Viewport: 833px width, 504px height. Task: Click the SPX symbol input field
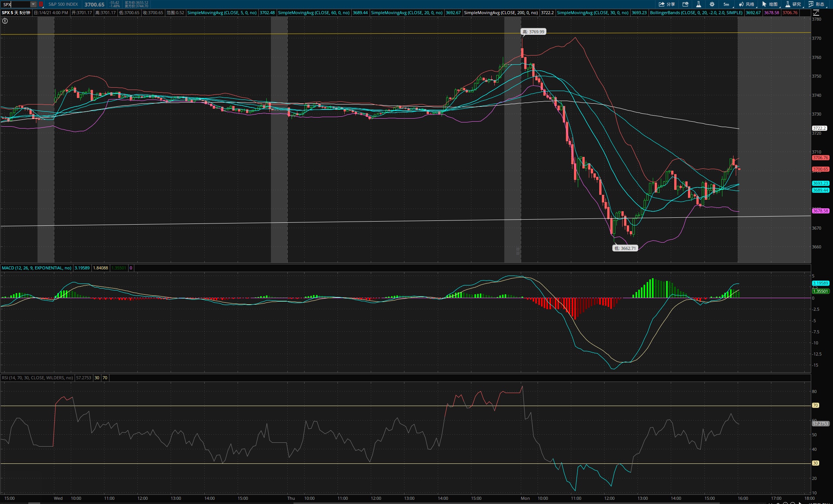pos(16,4)
